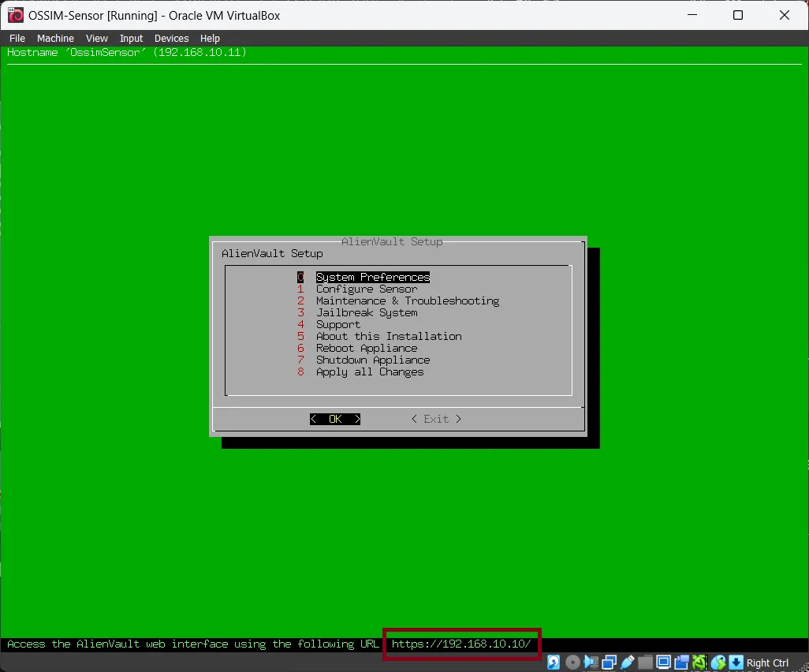
Task: Choose Jailbreak System option
Action: (367, 312)
